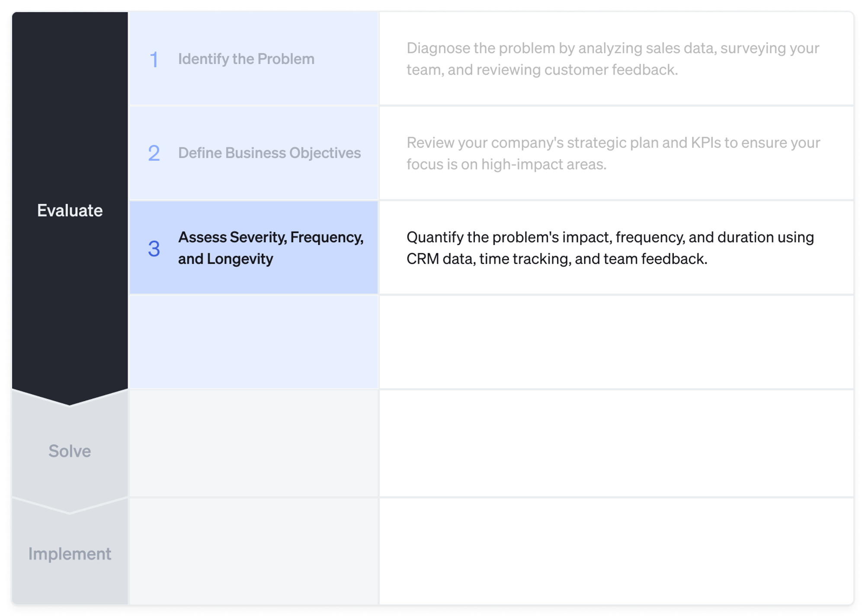Select the Identify the Problem step

(246, 59)
